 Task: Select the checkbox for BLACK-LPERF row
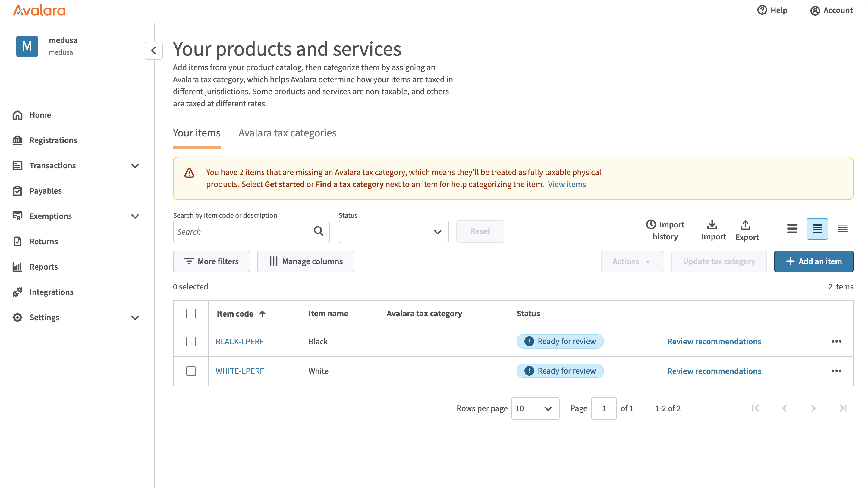coord(191,341)
